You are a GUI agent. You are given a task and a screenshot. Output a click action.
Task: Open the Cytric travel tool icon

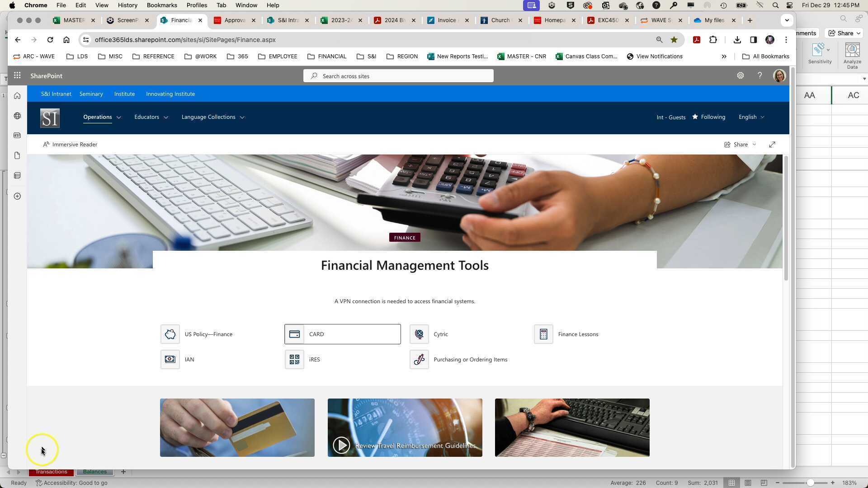point(419,334)
